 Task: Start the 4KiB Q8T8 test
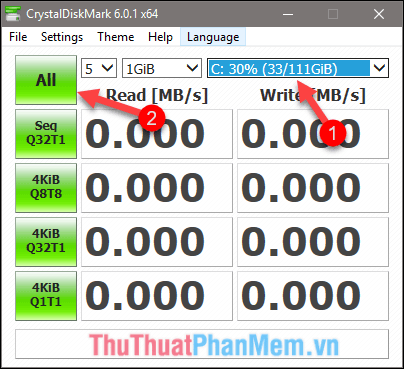[x=46, y=188]
